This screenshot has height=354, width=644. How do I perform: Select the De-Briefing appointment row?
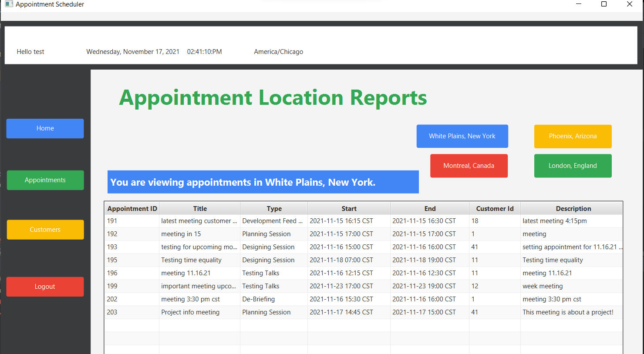261,299
